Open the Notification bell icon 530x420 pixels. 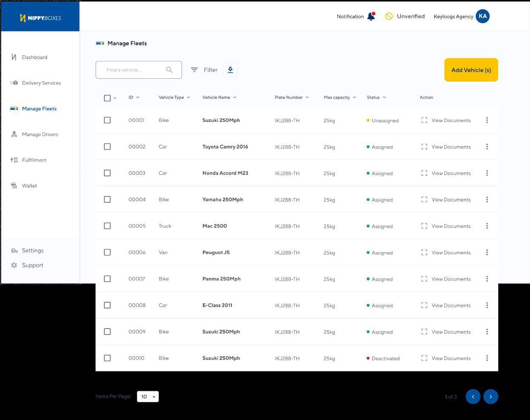click(371, 16)
